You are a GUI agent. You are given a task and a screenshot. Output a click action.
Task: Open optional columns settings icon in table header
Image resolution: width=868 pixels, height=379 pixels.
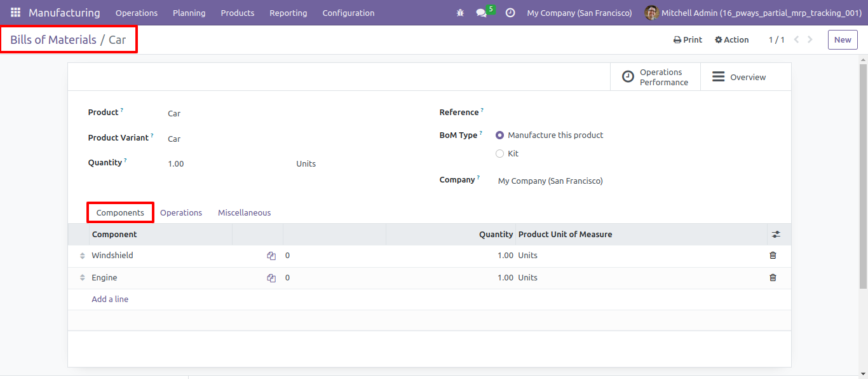[776, 235]
